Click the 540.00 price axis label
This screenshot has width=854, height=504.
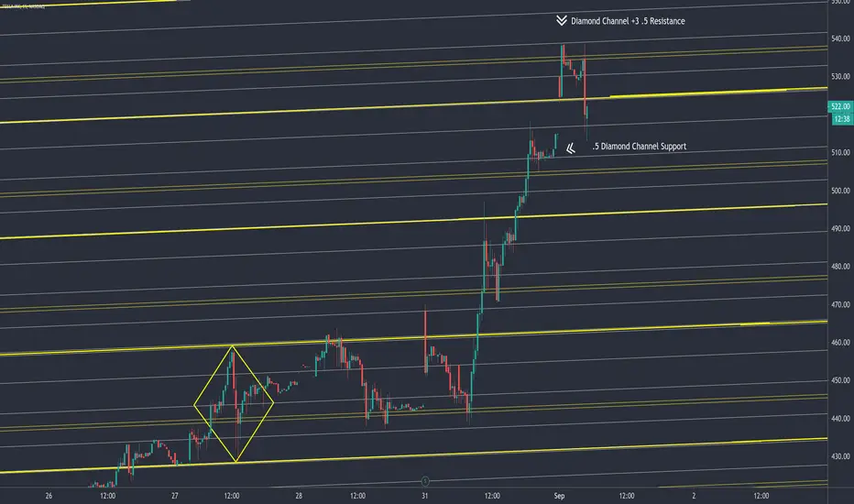point(840,38)
